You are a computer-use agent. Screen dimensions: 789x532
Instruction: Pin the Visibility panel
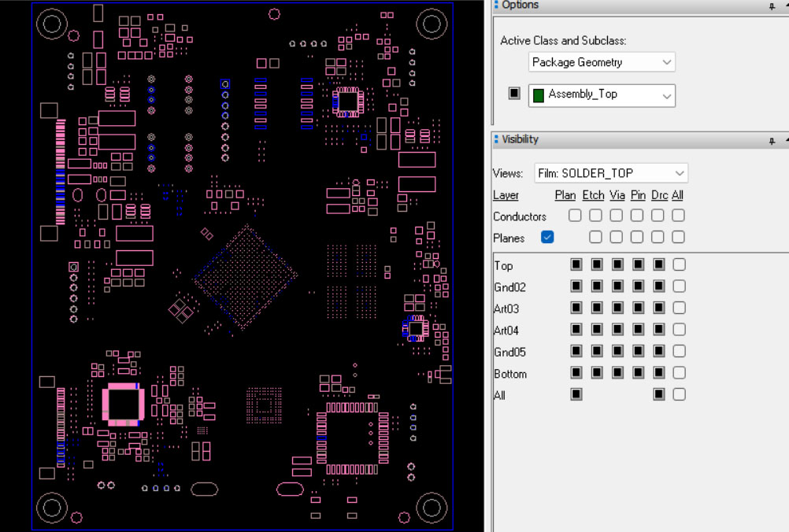coord(772,140)
